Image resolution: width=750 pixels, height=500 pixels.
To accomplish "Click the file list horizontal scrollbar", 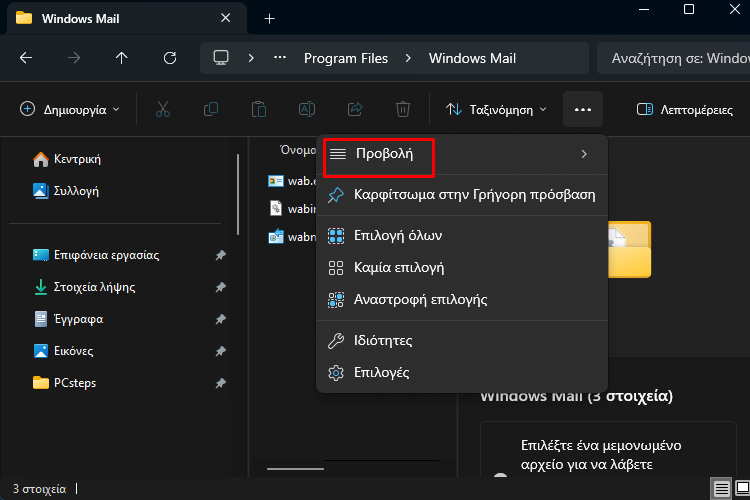I will [295, 469].
